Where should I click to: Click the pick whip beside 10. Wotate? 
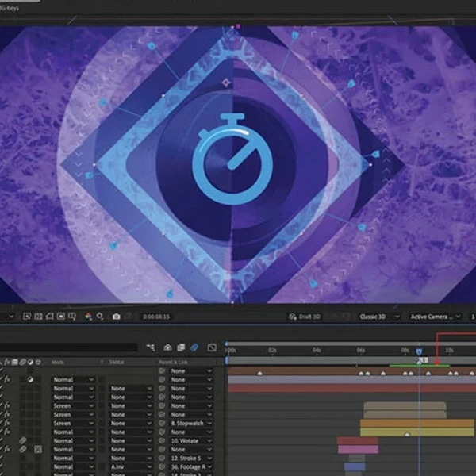tap(163, 440)
